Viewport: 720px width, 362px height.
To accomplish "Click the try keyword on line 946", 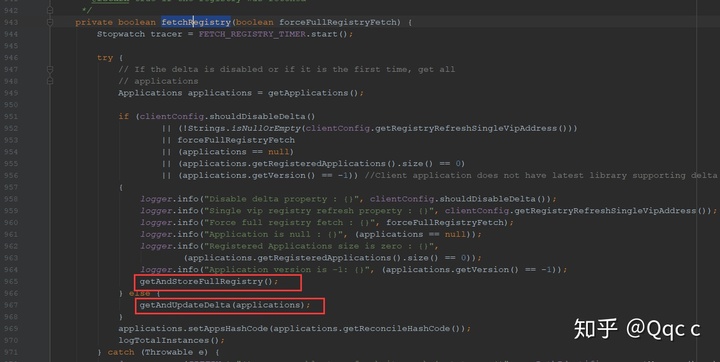I will [105, 57].
